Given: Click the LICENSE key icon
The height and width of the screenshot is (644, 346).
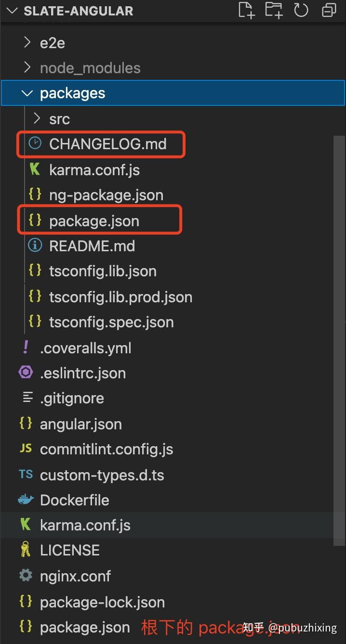Looking at the screenshot, I should pyautogui.click(x=26, y=550).
